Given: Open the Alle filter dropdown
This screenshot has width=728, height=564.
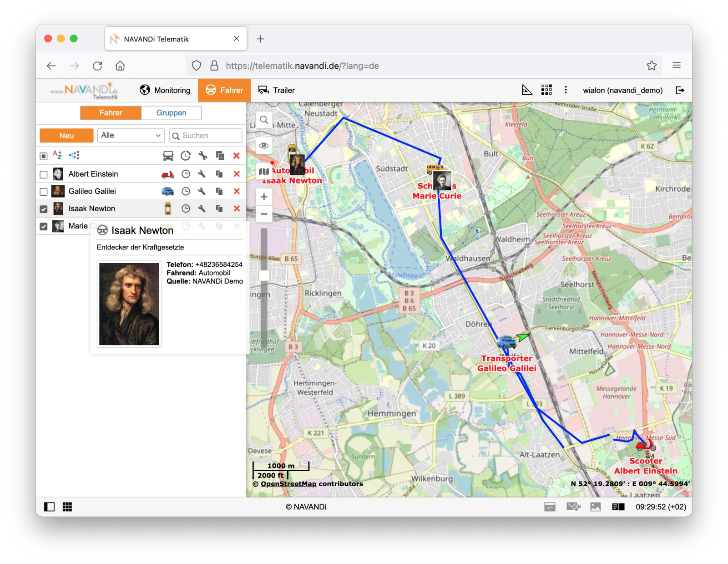Looking at the screenshot, I should [131, 135].
